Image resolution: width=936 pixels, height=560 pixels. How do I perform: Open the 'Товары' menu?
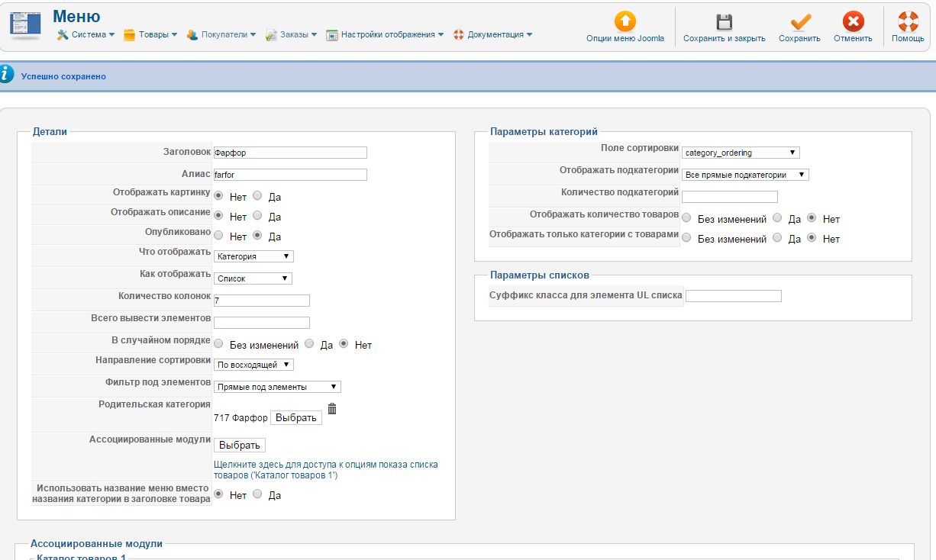(150, 34)
